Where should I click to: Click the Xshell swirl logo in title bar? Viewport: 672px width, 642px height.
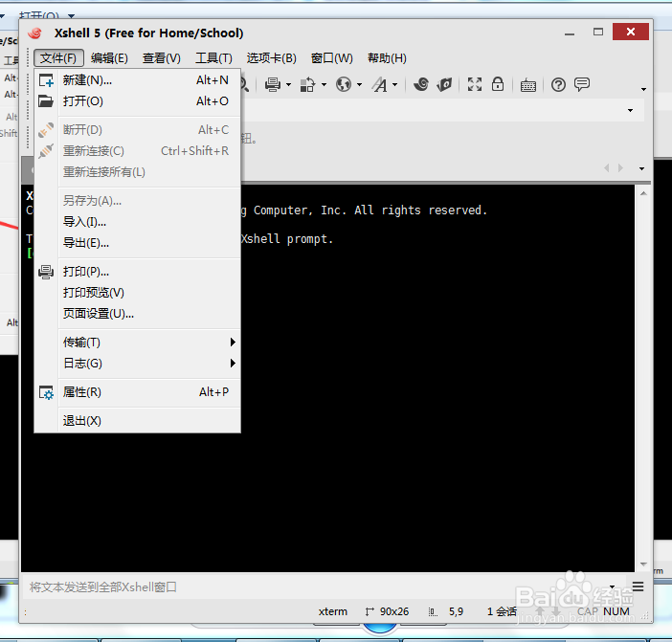tap(35, 33)
